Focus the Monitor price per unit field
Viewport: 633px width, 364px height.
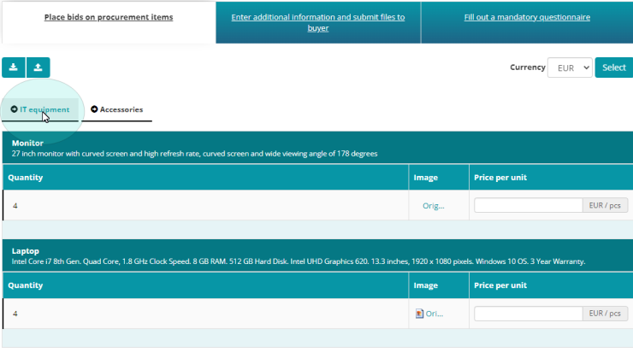point(528,205)
